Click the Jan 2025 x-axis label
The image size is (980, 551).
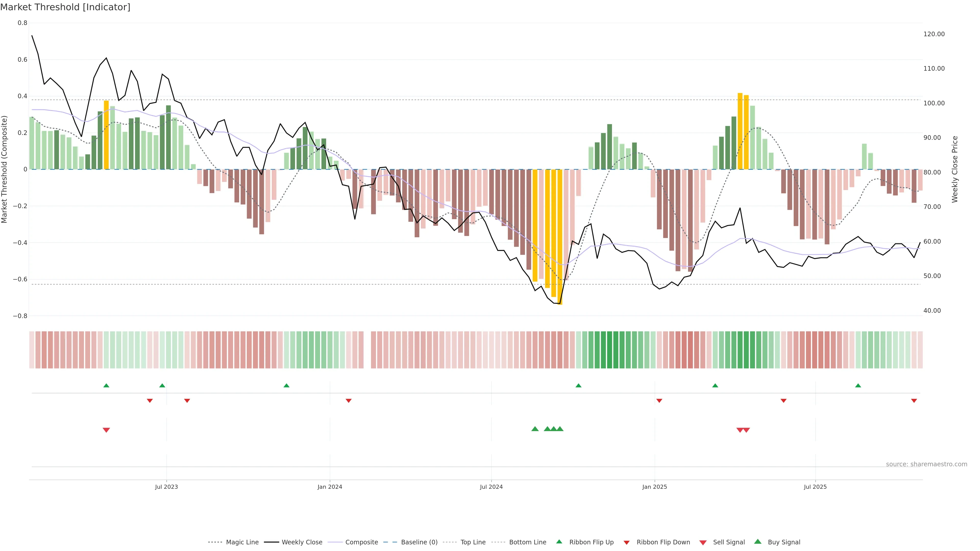pyautogui.click(x=654, y=487)
